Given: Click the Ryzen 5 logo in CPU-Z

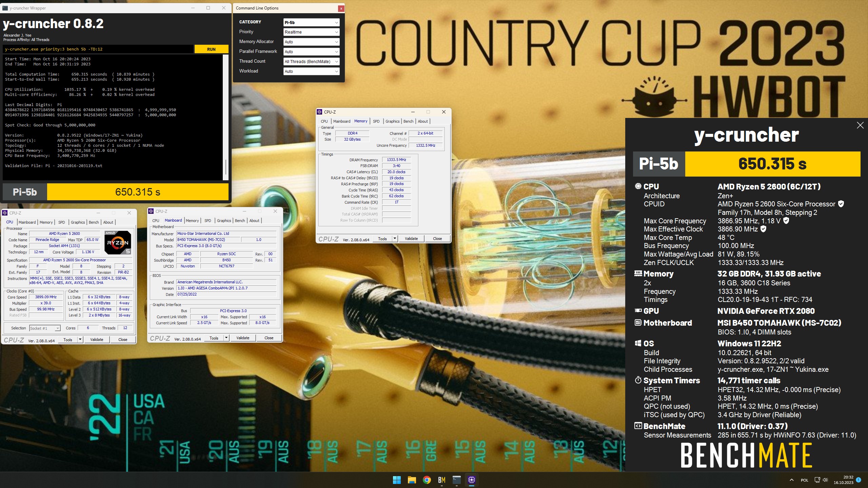Looking at the screenshot, I should [118, 242].
